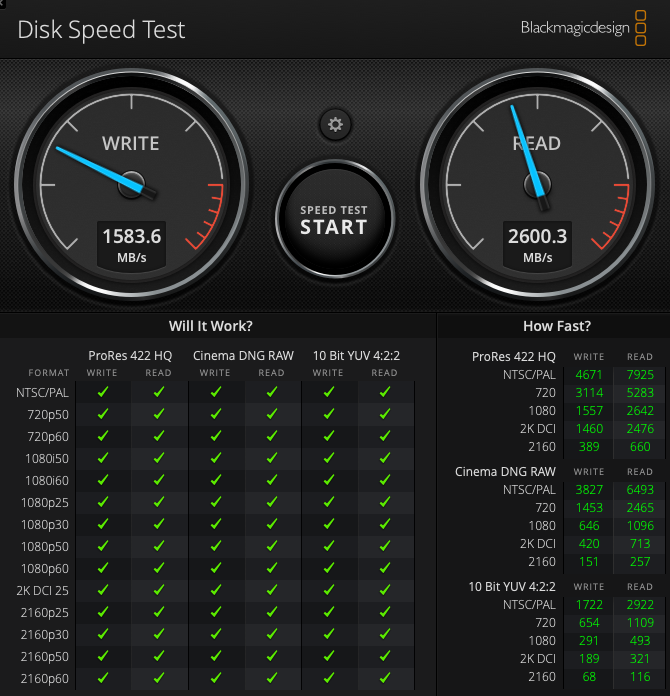Click 1080p25 ProRes 422 HQ write checkmark
The image size is (670, 696).
pos(103,502)
